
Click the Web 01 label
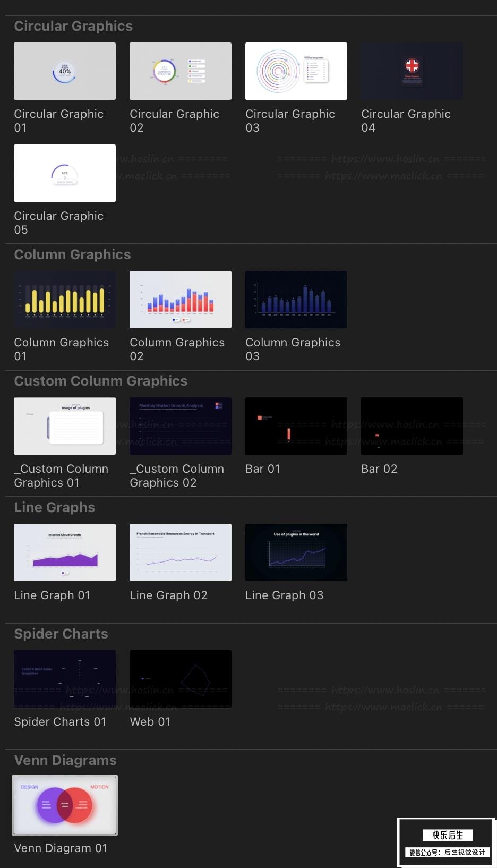click(x=150, y=721)
